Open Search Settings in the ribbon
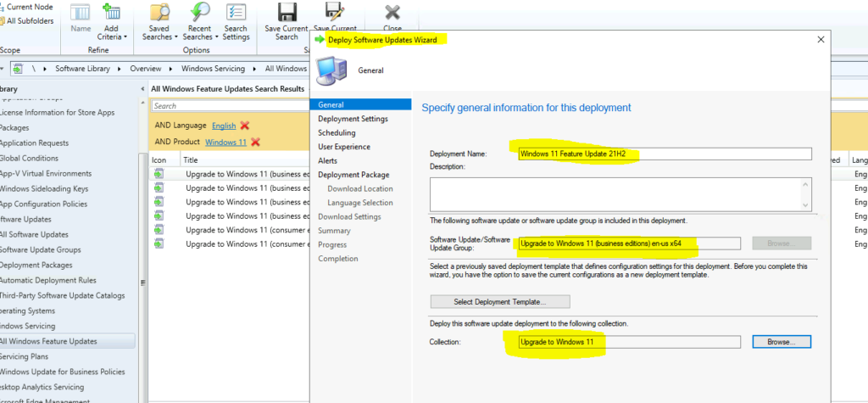868x403 pixels. tap(236, 22)
